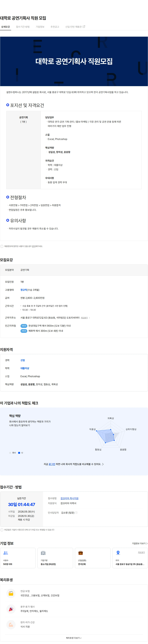The height and width of the screenshot is (644, 148).
Task: Click chevron after work address 지도보기
Action: tap(89, 318)
